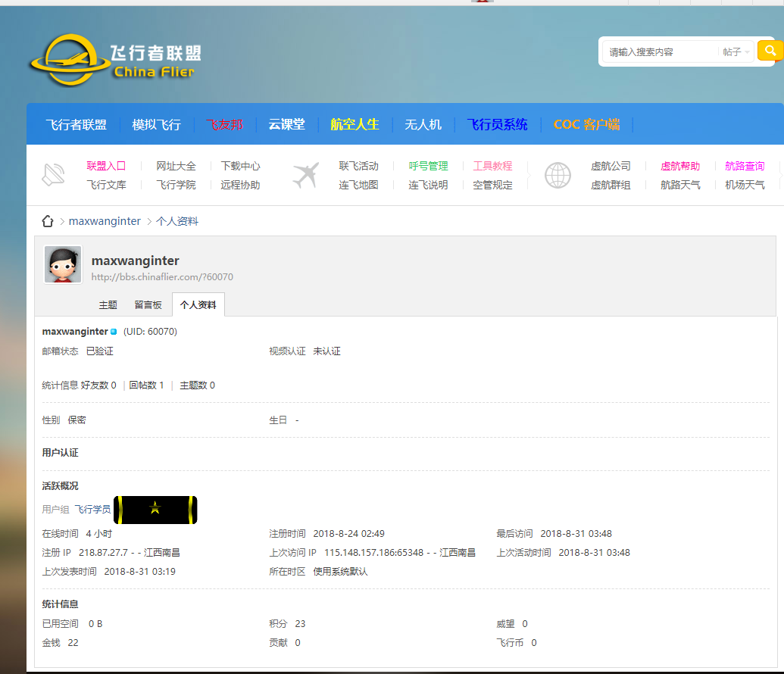Click the 虚航帮助 link
784x674 pixels.
[680, 166]
